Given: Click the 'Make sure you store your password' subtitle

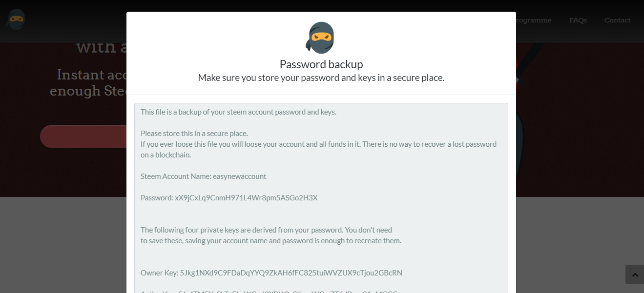Looking at the screenshot, I should coord(321,78).
